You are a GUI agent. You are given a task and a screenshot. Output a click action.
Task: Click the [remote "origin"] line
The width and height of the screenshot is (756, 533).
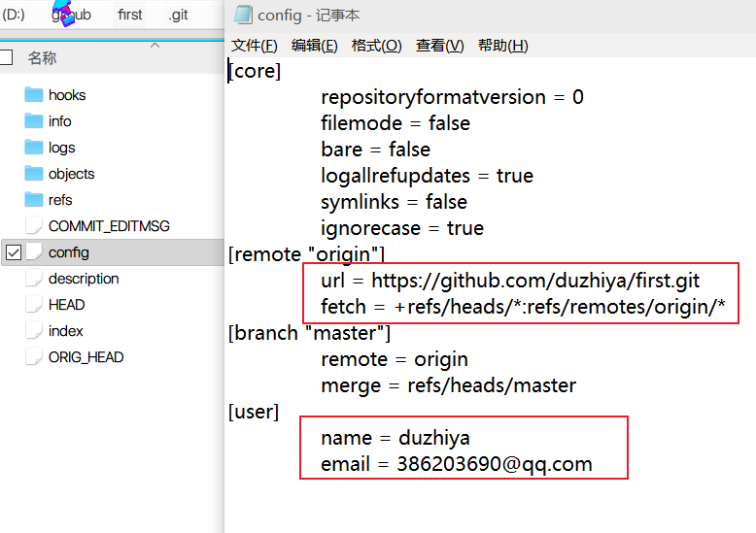pyautogui.click(x=306, y=254)
